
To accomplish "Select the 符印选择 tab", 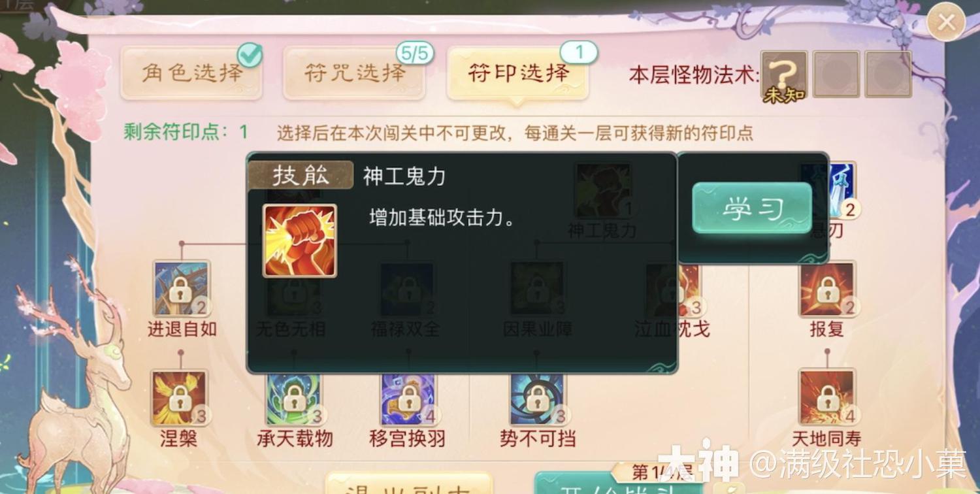I will [517, 73].
